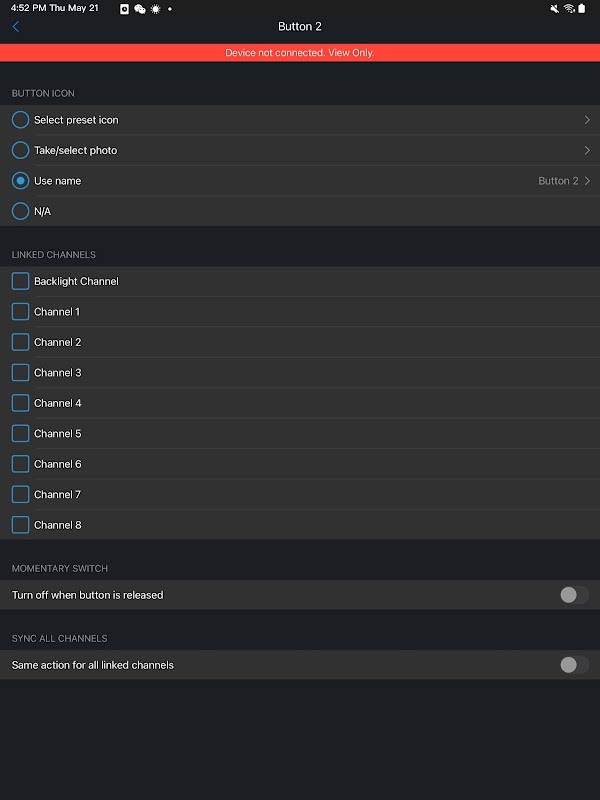This screenshot has height=800, width=600.
Task: Tap the Wi-Fi status icon
Action: (x=569, y=8)
